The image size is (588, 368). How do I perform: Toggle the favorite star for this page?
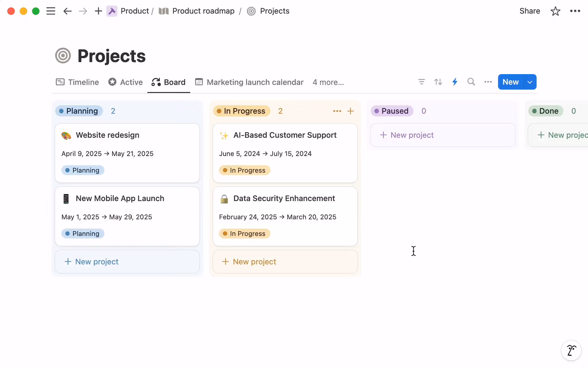[555, 11]
